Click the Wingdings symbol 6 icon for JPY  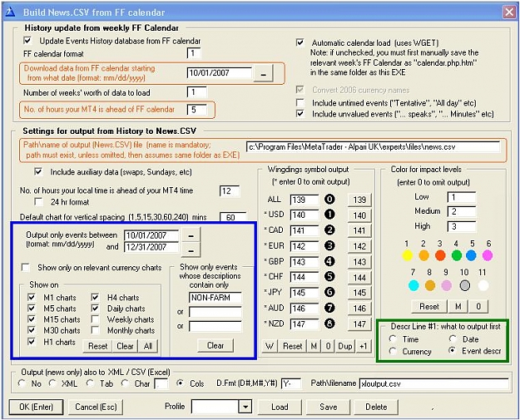(x=329, y=292)
